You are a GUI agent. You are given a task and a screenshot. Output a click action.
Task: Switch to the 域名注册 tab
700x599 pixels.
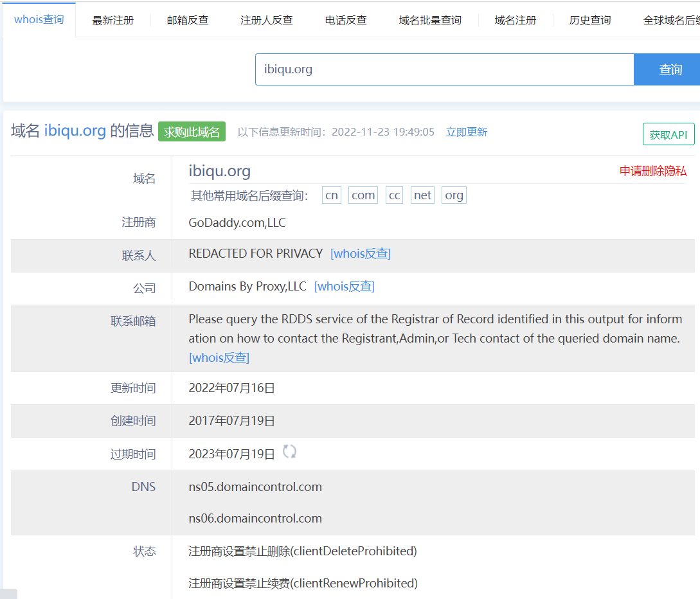tap(515, 20)
